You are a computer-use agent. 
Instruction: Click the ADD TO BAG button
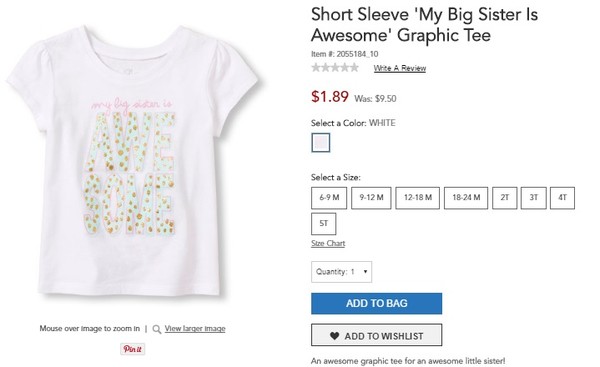[x=377, y=303]
